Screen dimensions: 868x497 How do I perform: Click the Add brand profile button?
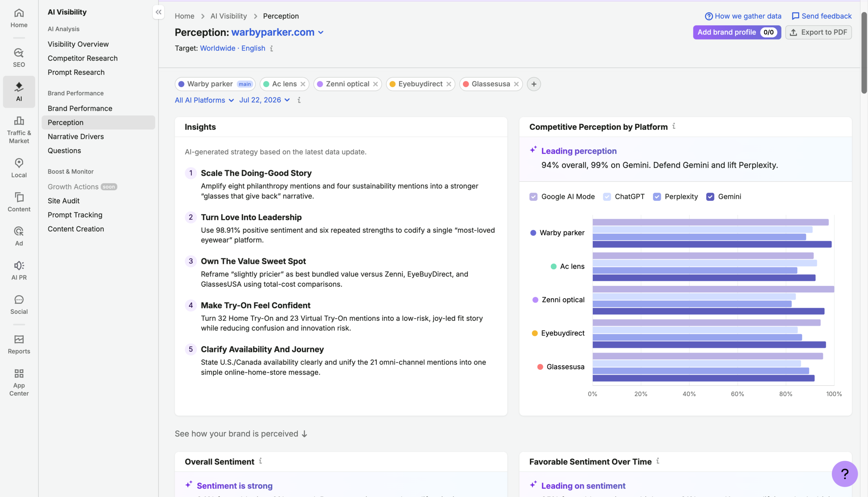point(737,32)
